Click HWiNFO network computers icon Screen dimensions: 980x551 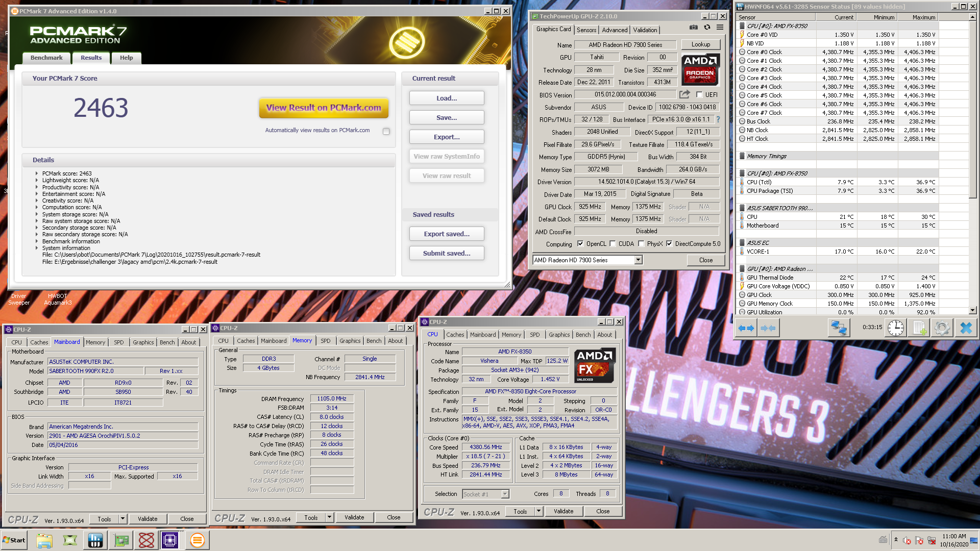pyautogui.click(x=838, y=328)
